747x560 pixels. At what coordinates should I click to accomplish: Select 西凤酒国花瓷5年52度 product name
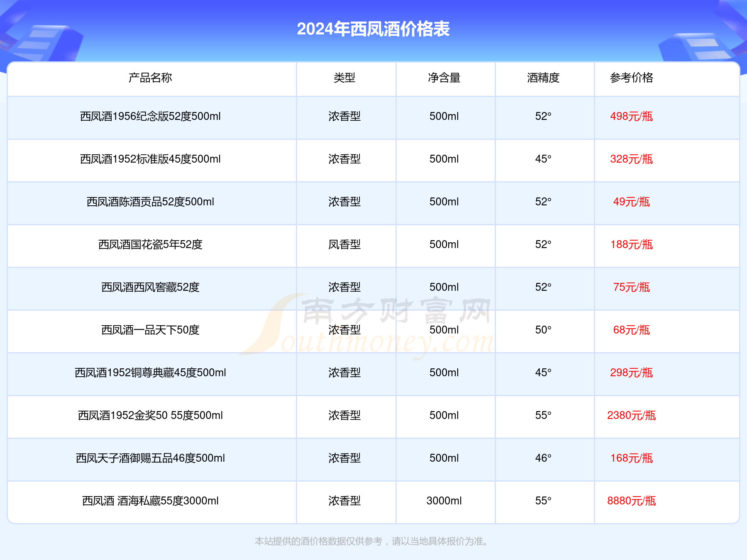150,244
